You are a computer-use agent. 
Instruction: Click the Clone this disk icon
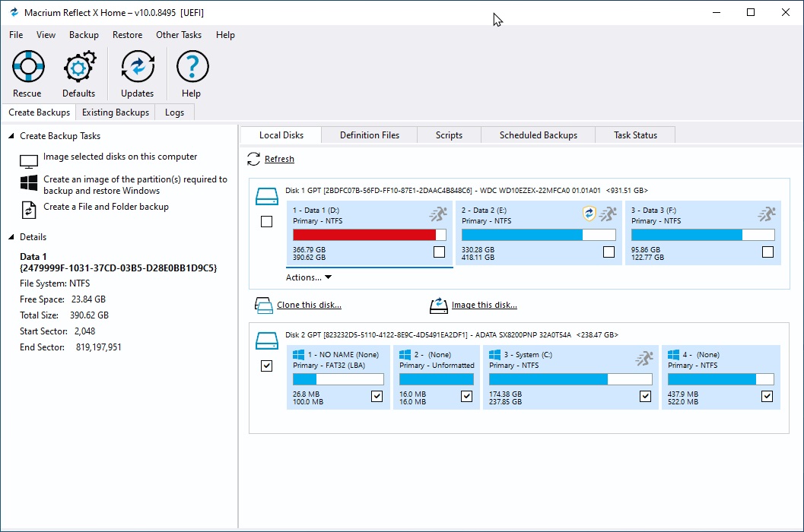click(x=263, y=305)
